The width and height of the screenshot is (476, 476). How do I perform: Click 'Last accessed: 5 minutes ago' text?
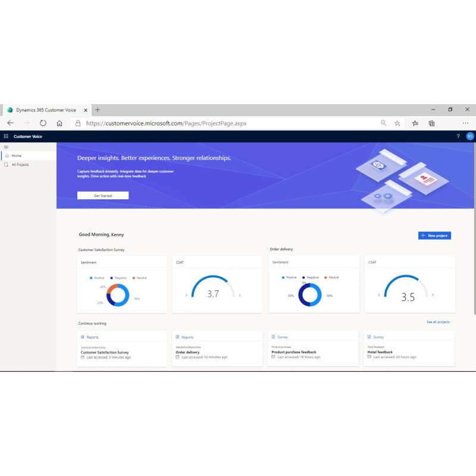click(109, 358)
